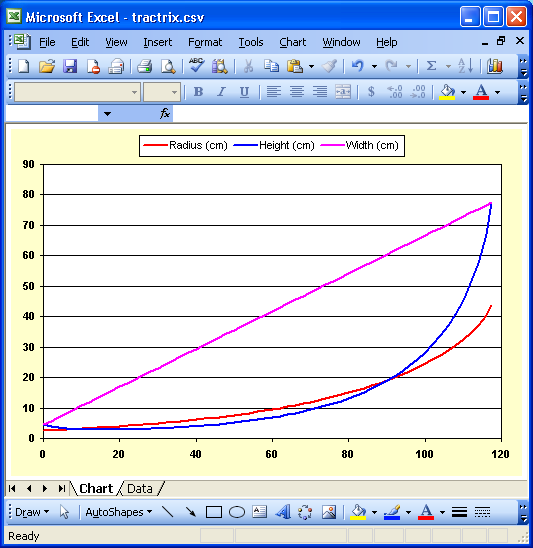
Task: Open Paste options dropdown arrow
Action: [311, 66]
